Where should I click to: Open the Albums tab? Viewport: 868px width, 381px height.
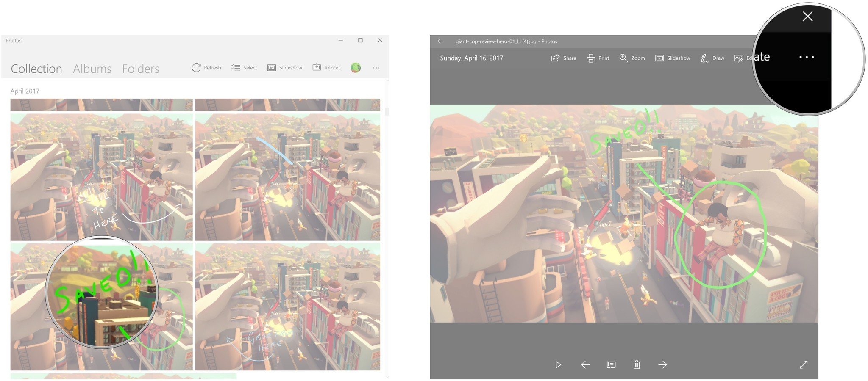point(92,69)
